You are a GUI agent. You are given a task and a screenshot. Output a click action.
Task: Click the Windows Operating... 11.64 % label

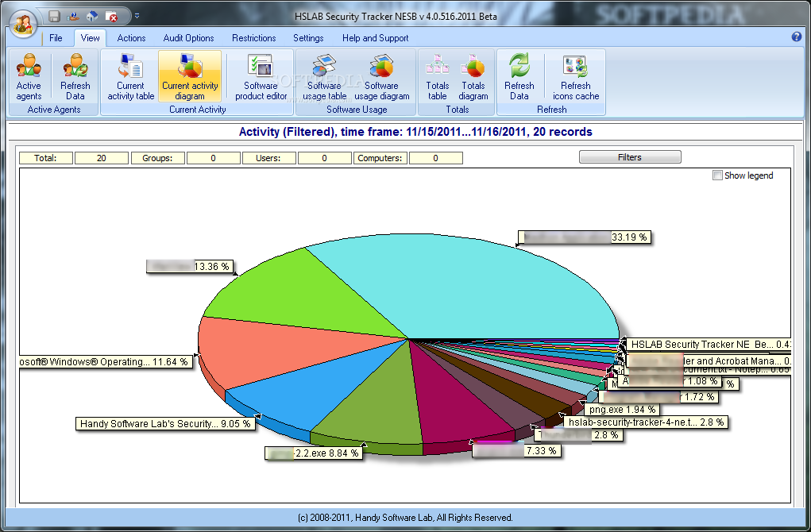(106, 362)
